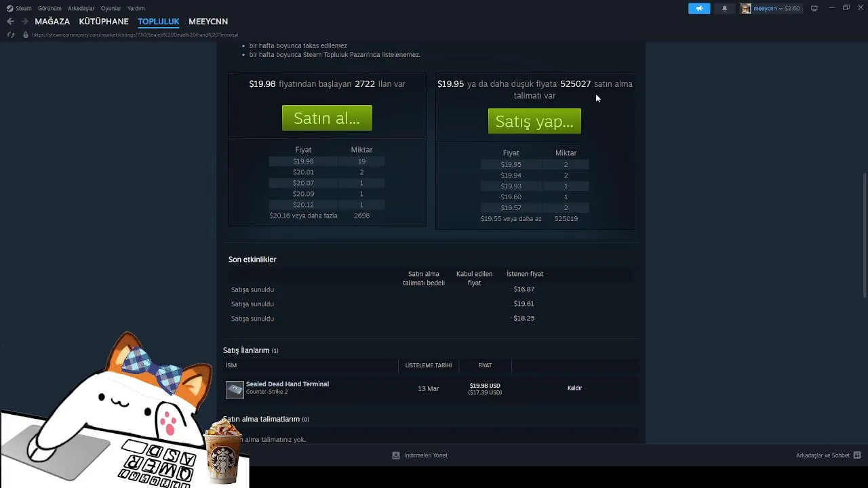The image size is (868, 488).
Task: Click the page URL address field
Action: tap(135, 35)
